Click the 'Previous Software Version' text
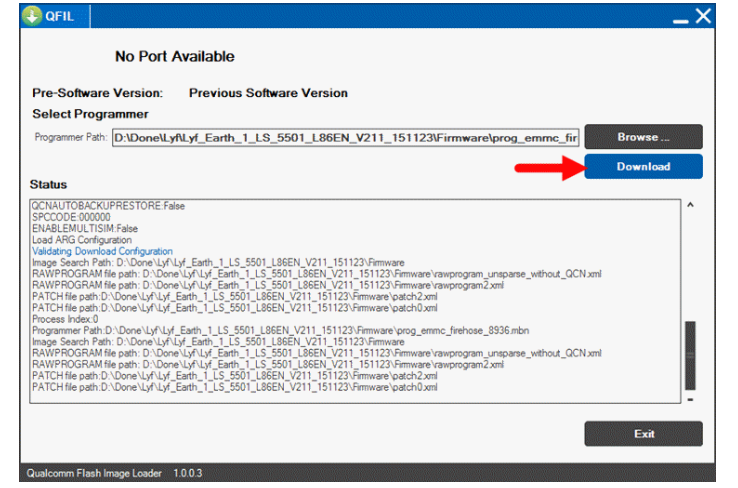 (268, 93)
